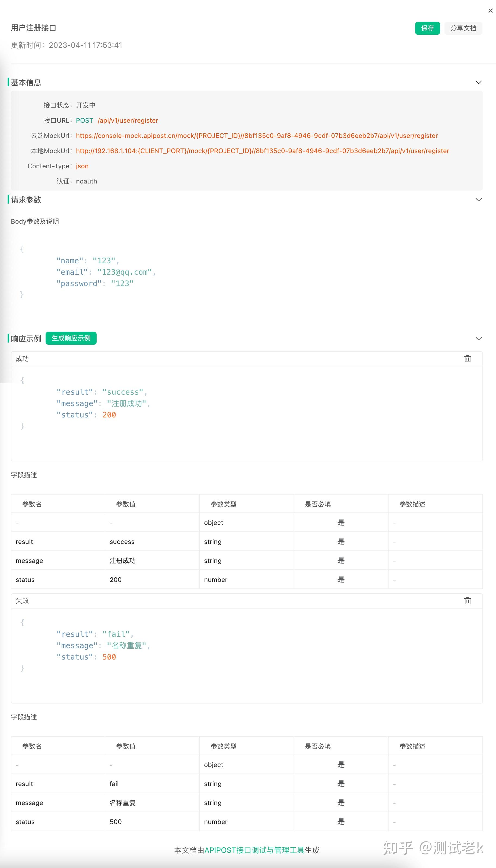Select the 开发中 interface status text
Image resolution: width=496 pixels, height=868 pixels.
[85, 105]
